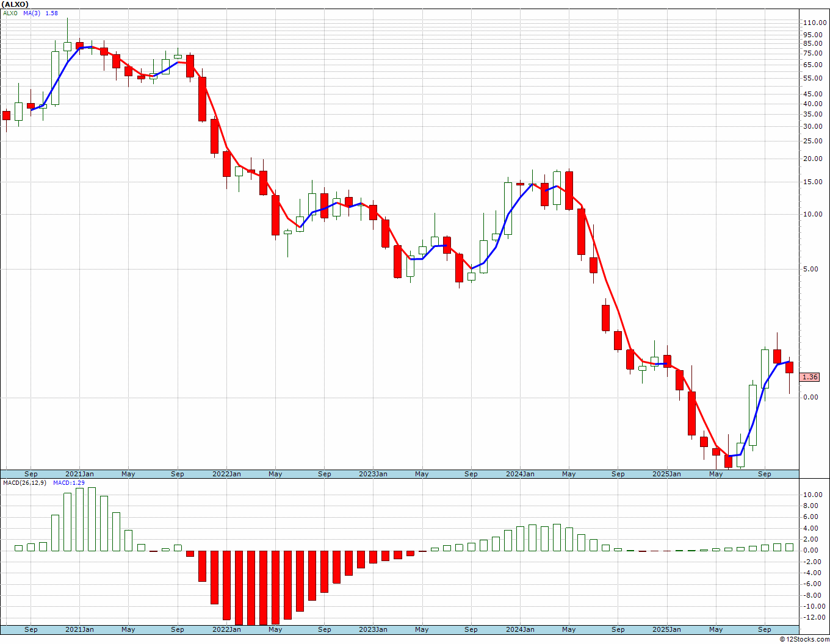Click the MA(3) indicator label
This screenshot has width=830, height=644.
(32, 13)
